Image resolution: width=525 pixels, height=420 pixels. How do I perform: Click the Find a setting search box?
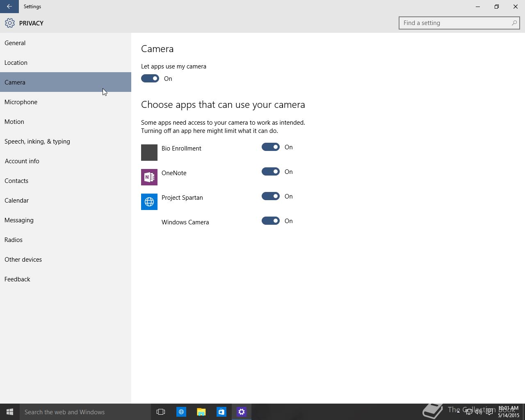coord(459,23)
